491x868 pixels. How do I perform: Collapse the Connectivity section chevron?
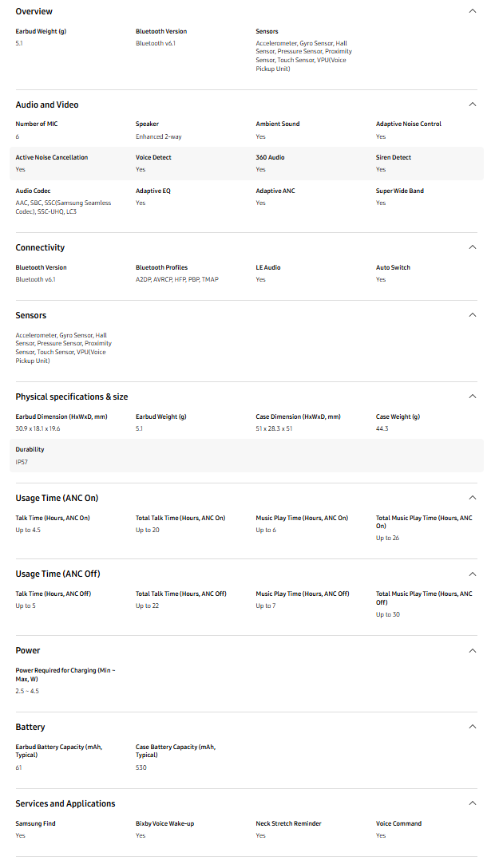(472, 247)
